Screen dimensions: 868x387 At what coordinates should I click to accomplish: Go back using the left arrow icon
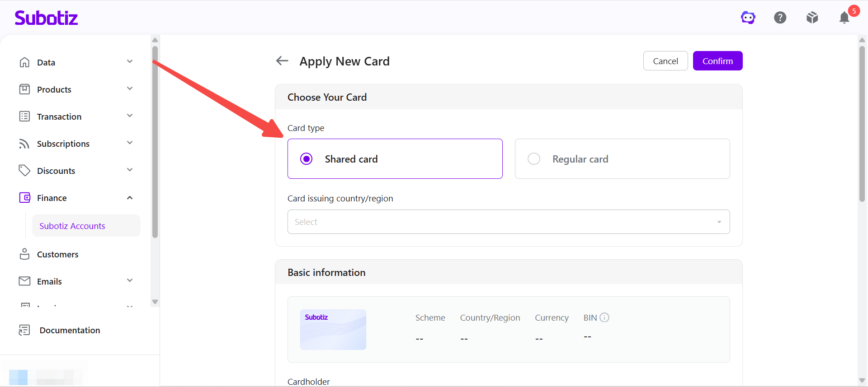[282, 61]
